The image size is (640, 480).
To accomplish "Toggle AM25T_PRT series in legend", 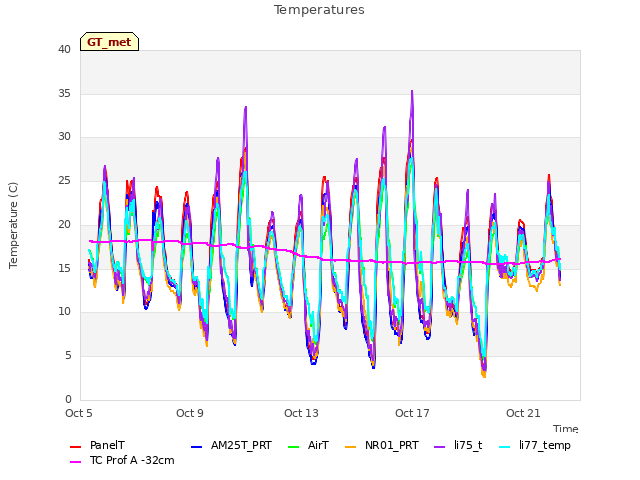I will (x=231, y=445).
